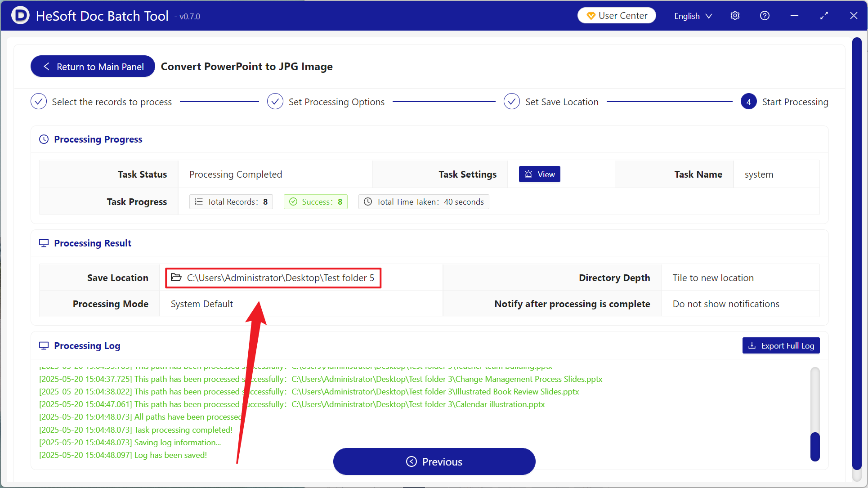868x488 pixels.
Task: Click the HeSoft app logo icon
Action: click(x=20, y=15)
